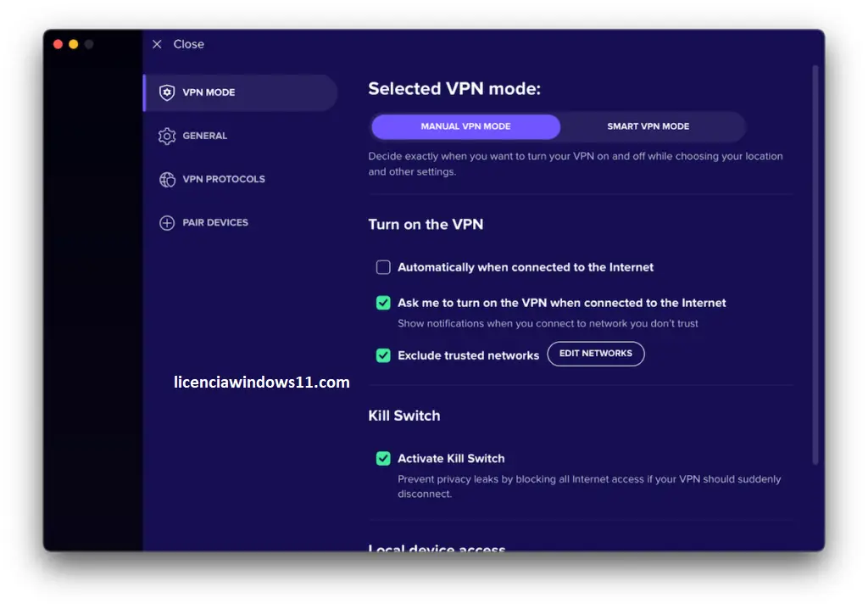The image size is (868, 609).
Task: Click the licenciawindows11.com watermark text
Action: click(x=262, y=383)
